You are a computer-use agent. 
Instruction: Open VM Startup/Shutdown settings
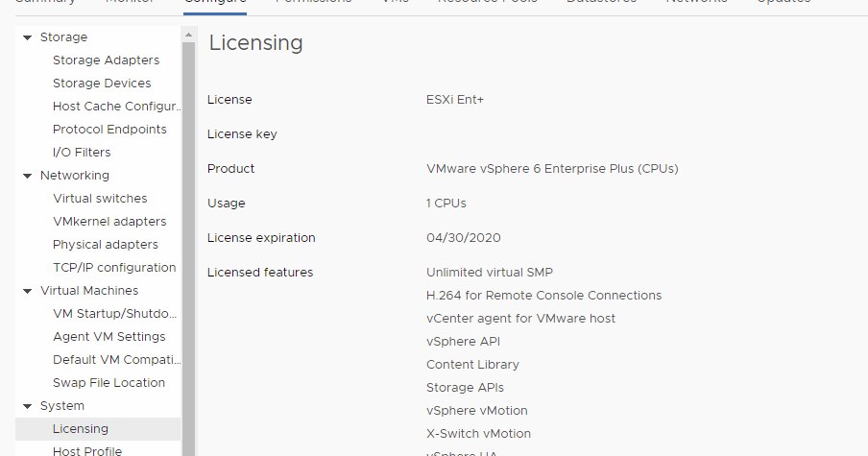(114, 314)
